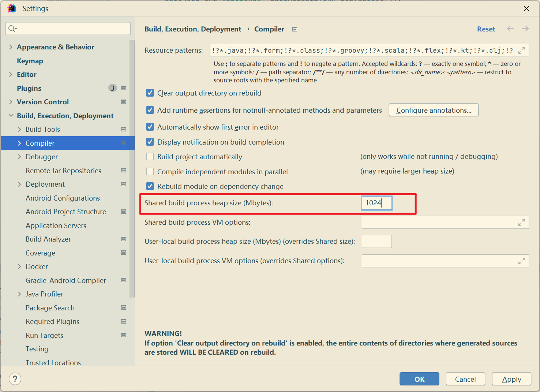Click the settings search field

pos(68,29)
